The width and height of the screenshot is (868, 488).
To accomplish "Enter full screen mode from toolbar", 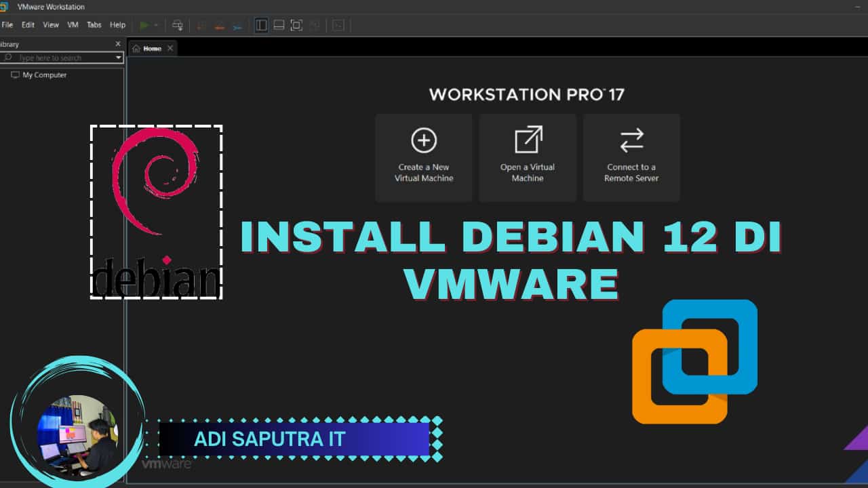I will (296, 25).
